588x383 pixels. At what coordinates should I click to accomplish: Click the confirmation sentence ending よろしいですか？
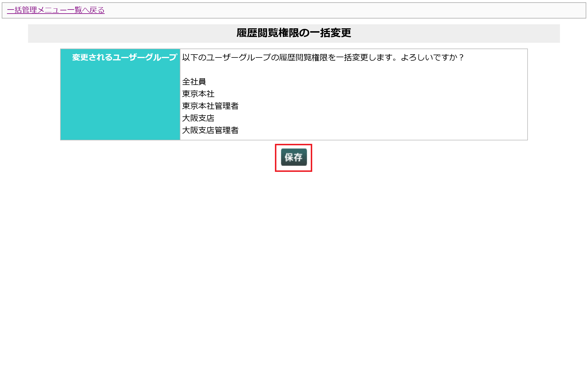click(323, 57)
